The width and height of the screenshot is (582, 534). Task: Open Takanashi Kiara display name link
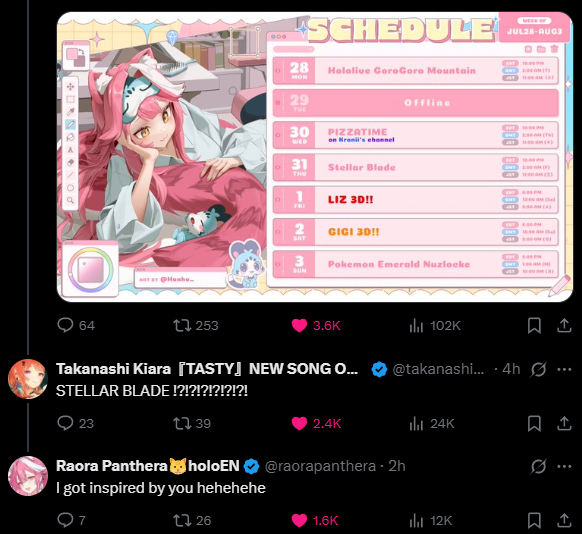[x=207, y=369]
